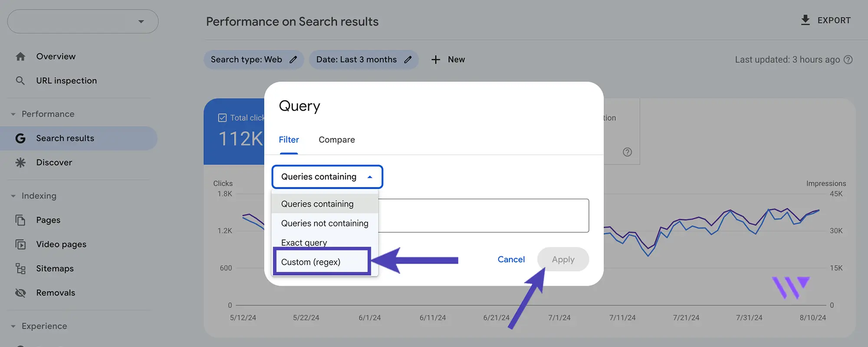The height and width of the screenshot is (347, 868).
Task: Click the Cancel button in Query dialog
Action: 511,259
